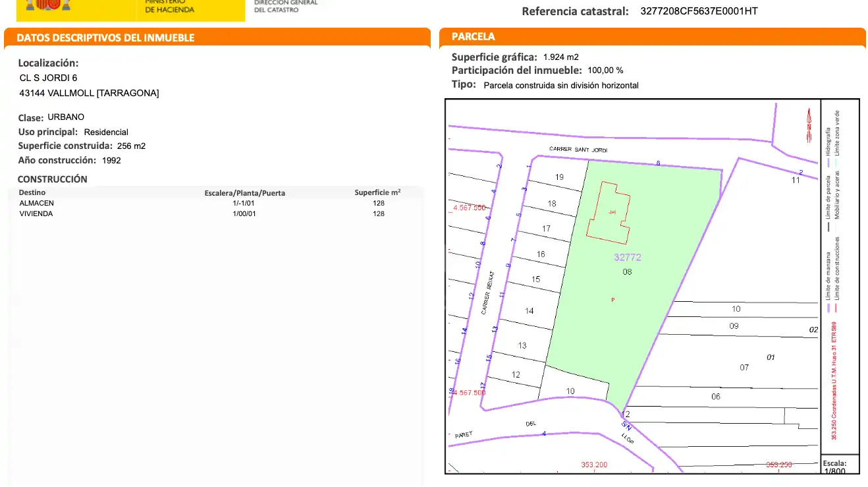Click neighboring parcel '19' on the map
This screenshot has width=868, height=487.
click(560, 177)
